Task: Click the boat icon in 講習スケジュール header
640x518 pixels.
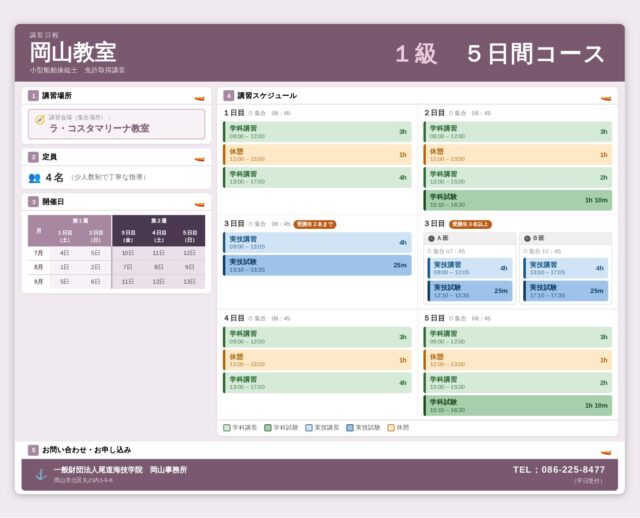Action: [606, 98]
